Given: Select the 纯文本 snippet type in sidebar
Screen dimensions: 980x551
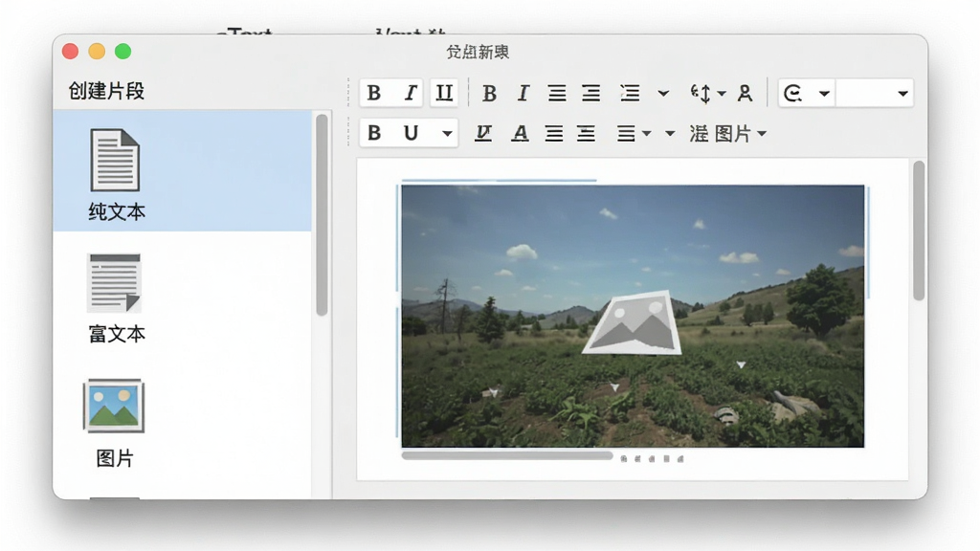Looking at the screenshot, I should pyautogui.click(x=183, y=171).
